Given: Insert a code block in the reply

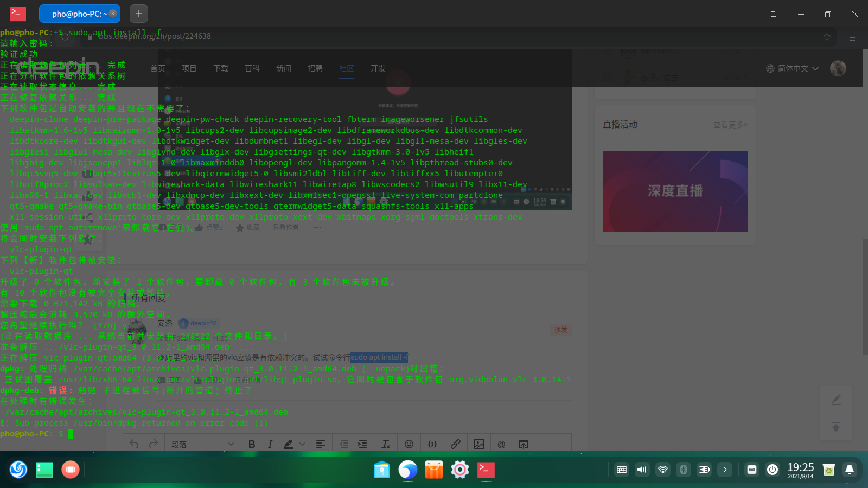Looking at the screenshot, I should 432,444.
